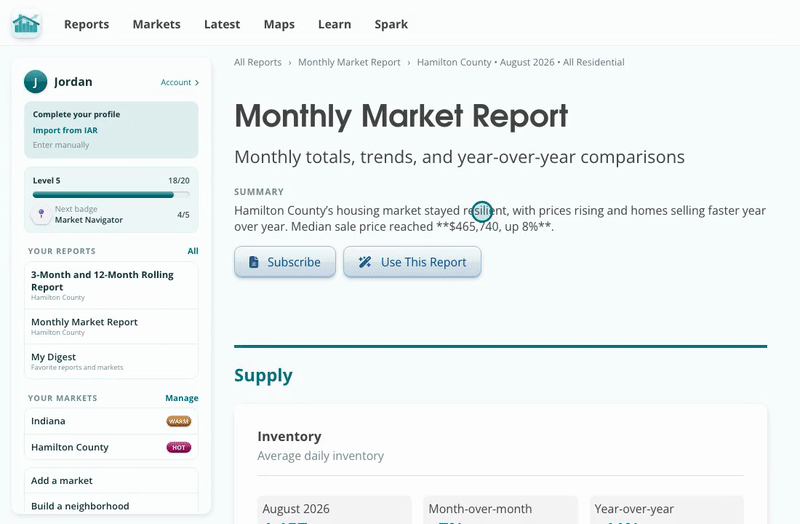
Task: Open the Learn section
Action: coord(334,24)
